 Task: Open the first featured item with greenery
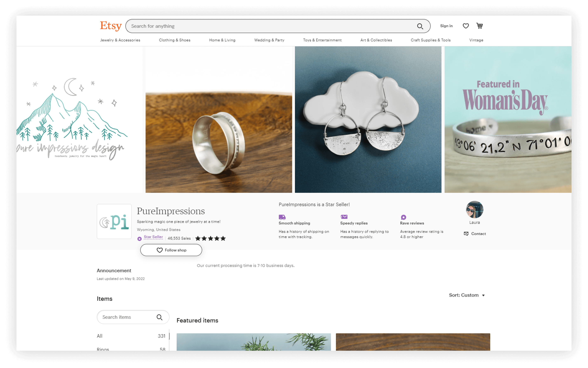point(254,342)
